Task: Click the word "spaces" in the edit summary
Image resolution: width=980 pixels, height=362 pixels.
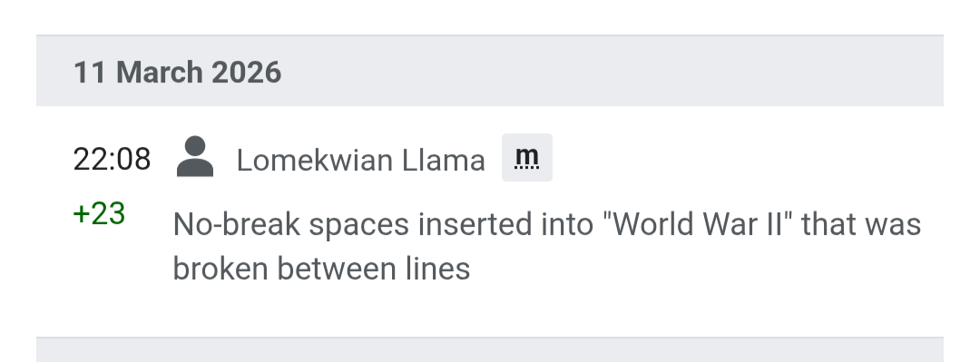Action: tap(358, 226)
